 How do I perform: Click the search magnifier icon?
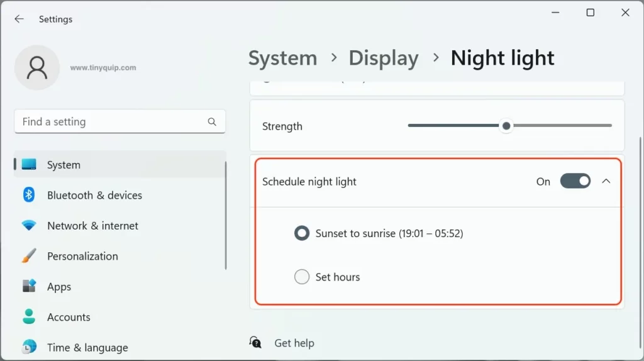tap(212, 122)
